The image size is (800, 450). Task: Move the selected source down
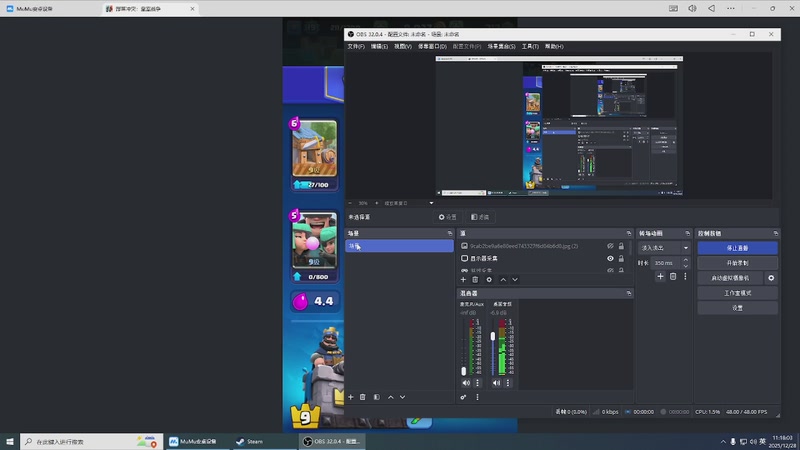point(515,280)
